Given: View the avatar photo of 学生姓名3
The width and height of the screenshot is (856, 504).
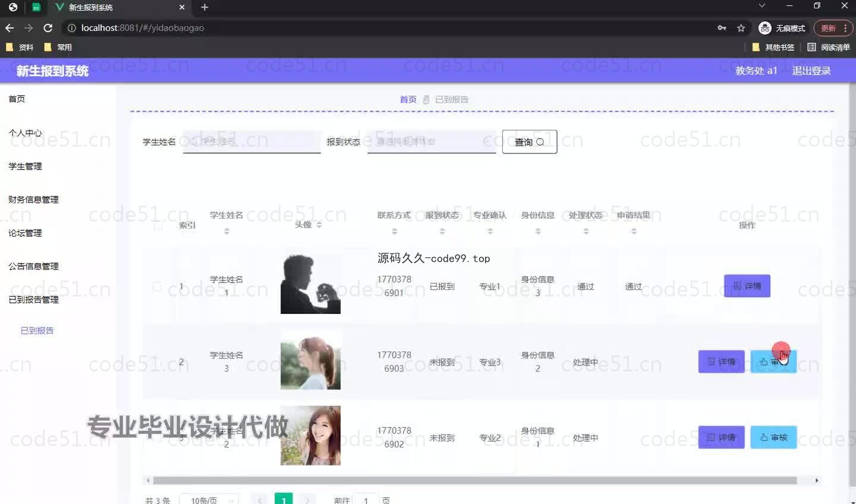Looking at the screenshot, I should point(310,360).
